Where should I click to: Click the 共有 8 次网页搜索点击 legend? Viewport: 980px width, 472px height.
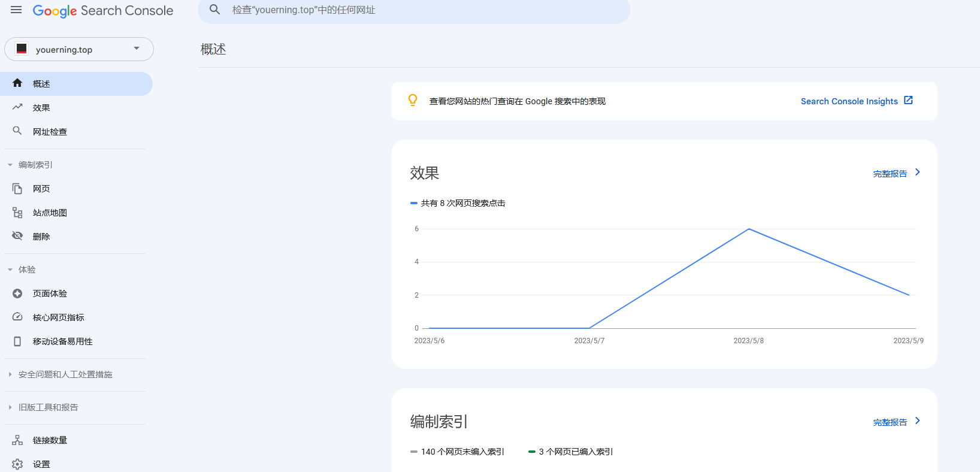(x=458, y=203)
